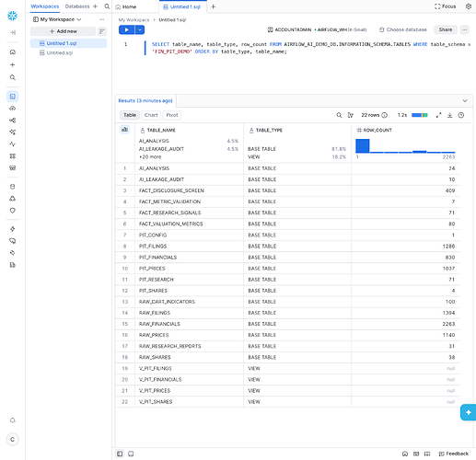Open the query history clock icon
476x460 pixels.
click(x=461, y=115)
